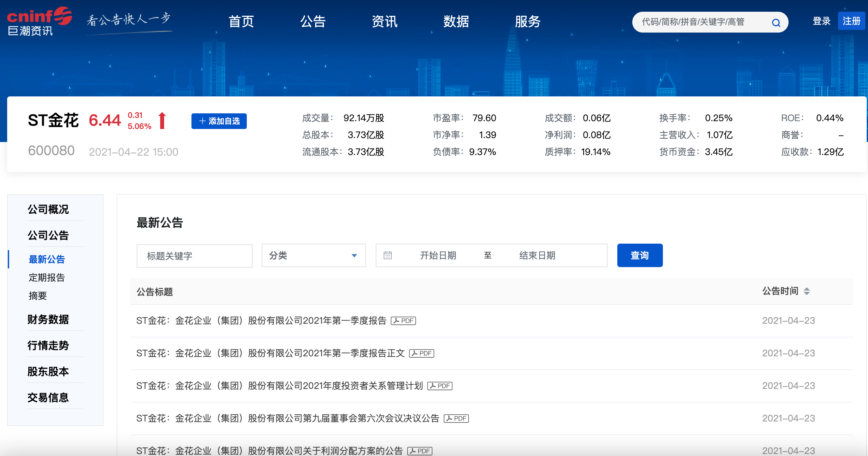Click the calendar icon in date range
This screenshot has height=456, width=868.
tap(387, 255)
